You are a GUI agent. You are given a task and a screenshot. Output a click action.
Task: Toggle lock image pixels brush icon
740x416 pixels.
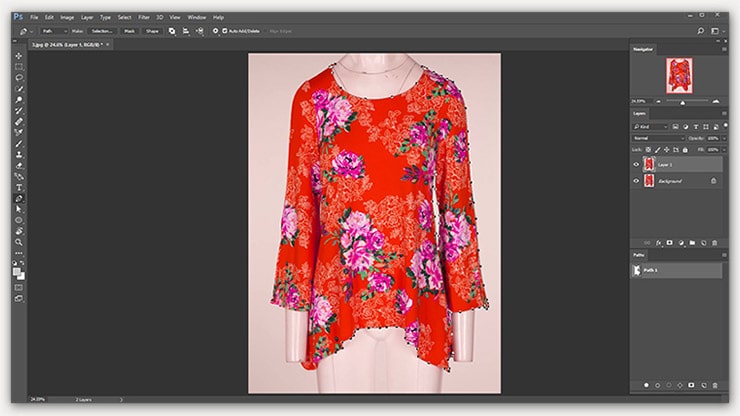point(657,150)
